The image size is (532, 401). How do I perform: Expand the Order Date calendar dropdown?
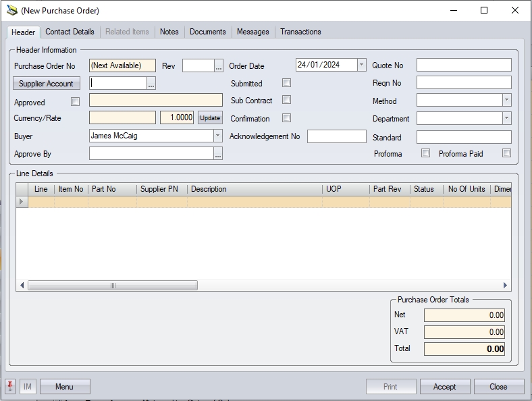tap(361, 65)
